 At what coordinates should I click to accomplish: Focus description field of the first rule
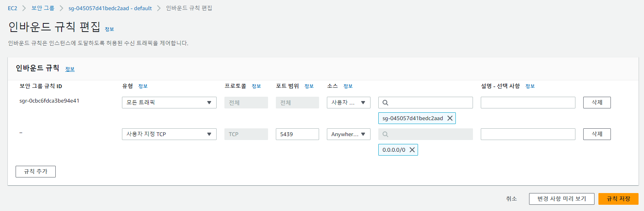coord(528,103)
